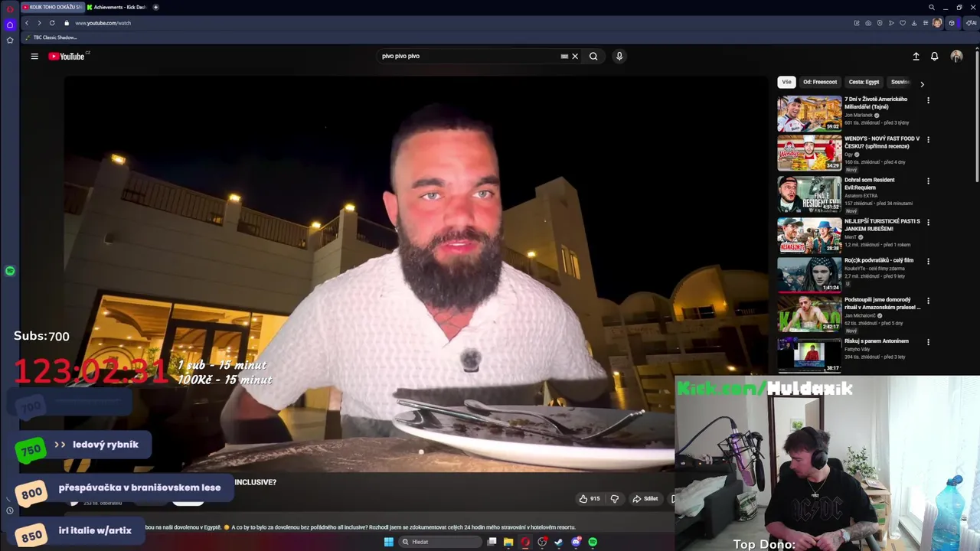
Task: Open options for Ro(c)k podvraťáků video
Action: [928, 262]
